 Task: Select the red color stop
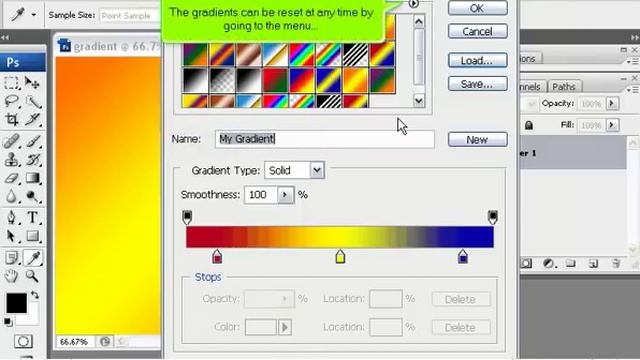(x=217, y=257)
